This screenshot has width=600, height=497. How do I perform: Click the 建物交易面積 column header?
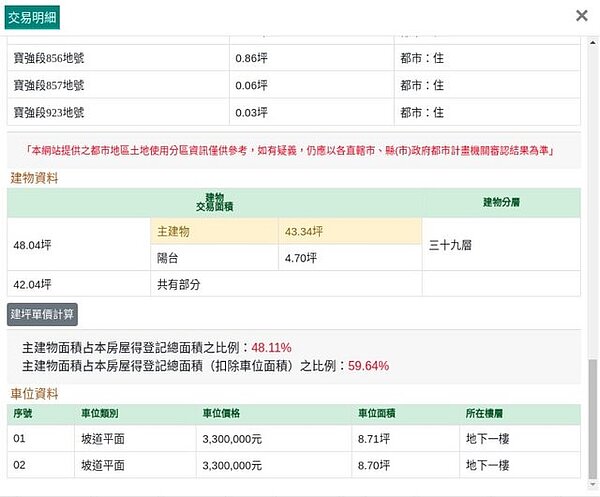point(214,202)
